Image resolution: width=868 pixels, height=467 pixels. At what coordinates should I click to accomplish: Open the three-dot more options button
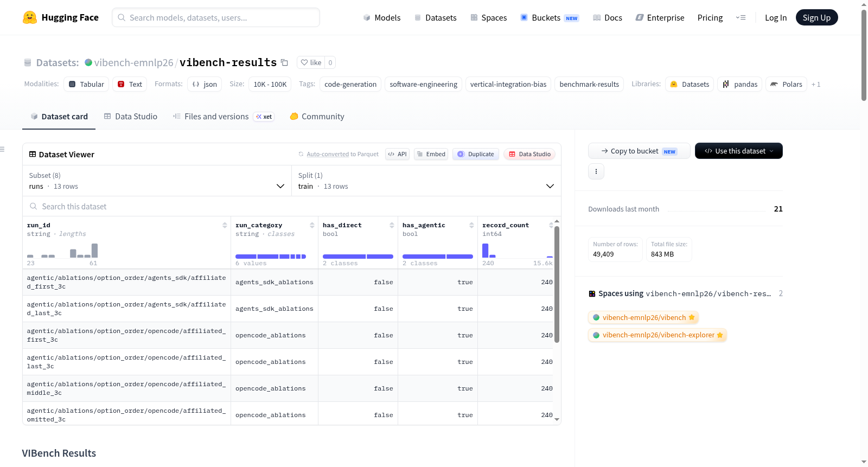pyautogui.click(x=596, y=171)
